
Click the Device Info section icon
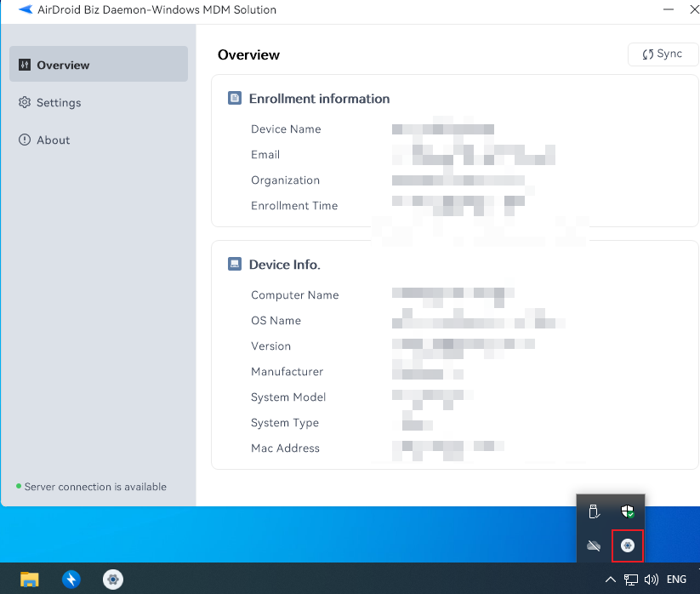(235, 264)
